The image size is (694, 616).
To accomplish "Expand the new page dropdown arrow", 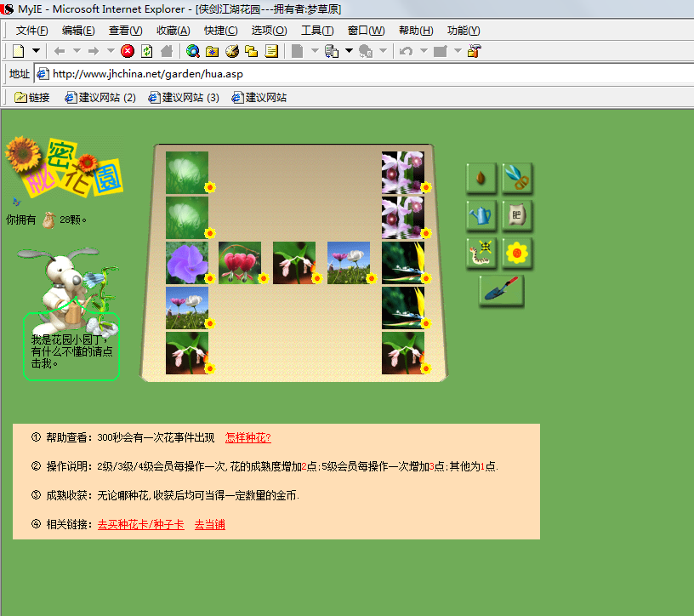I will [37, 51].
